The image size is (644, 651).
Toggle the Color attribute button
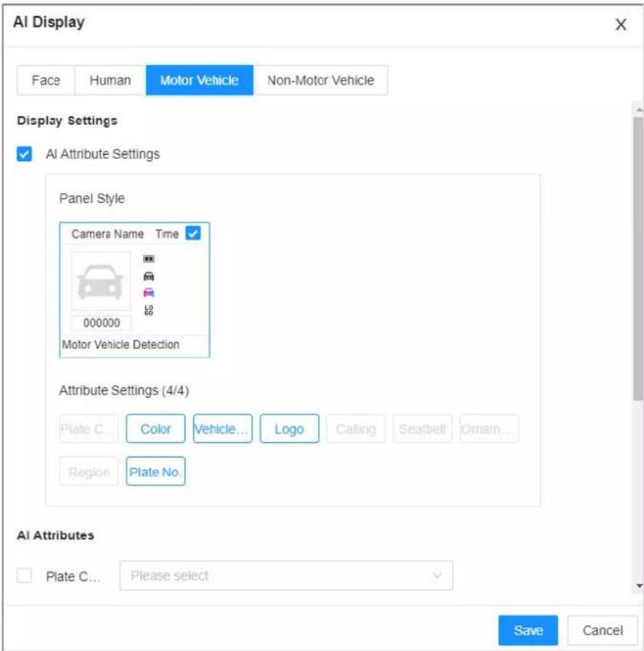156,428
